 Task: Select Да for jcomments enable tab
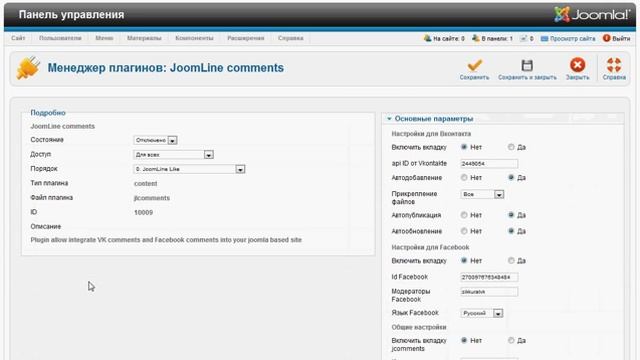pos(511,340)
